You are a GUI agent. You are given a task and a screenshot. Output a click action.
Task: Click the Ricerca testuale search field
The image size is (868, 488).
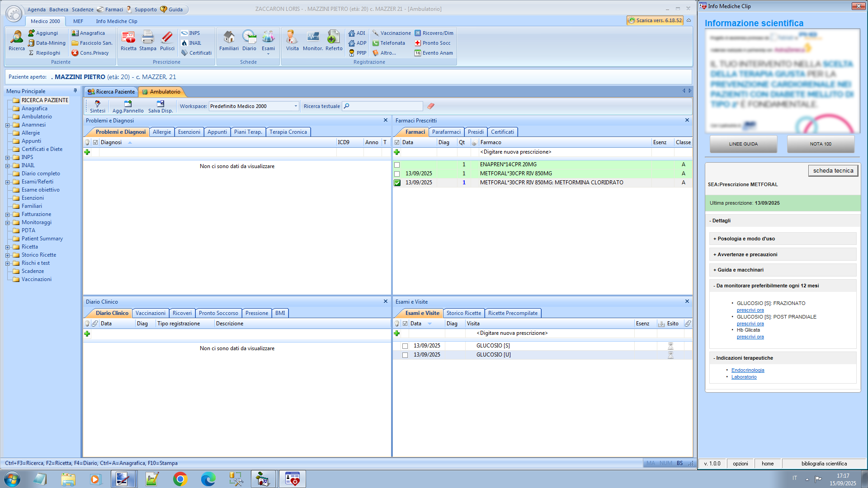pos(384,106)
